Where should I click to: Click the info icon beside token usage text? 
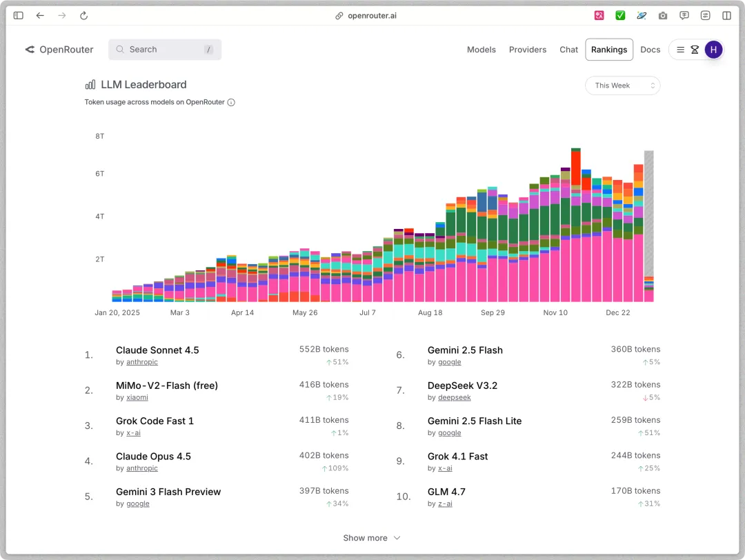click(x=231, y=102)
